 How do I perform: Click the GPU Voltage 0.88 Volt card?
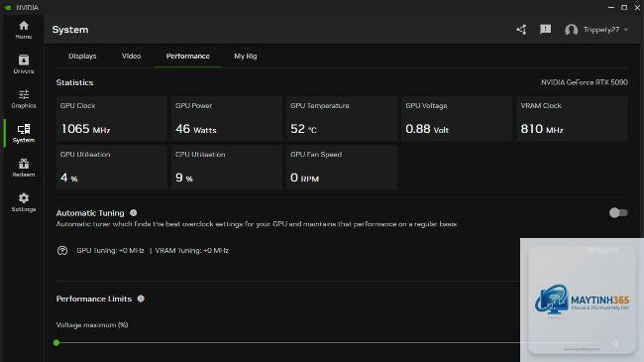point(457,119)
